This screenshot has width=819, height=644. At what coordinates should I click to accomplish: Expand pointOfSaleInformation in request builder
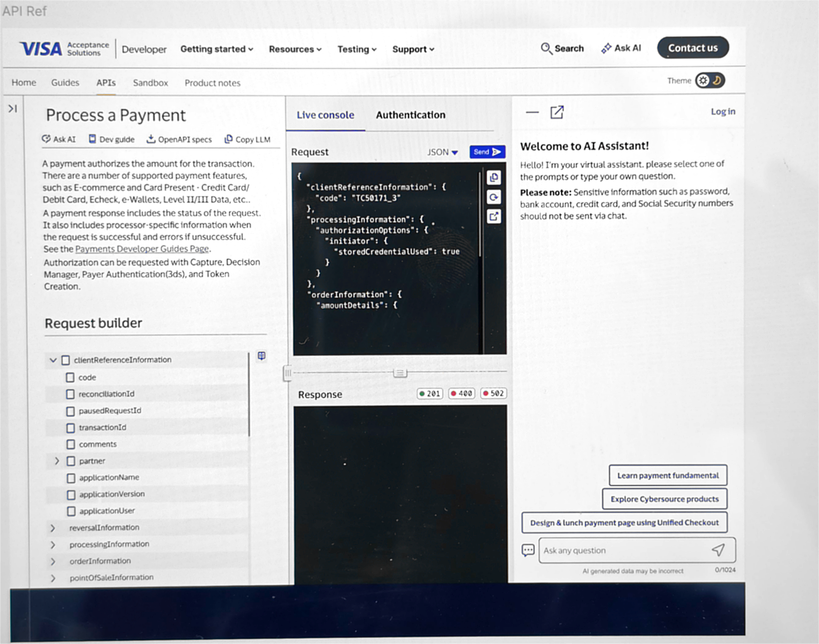(x=53, y=578)
